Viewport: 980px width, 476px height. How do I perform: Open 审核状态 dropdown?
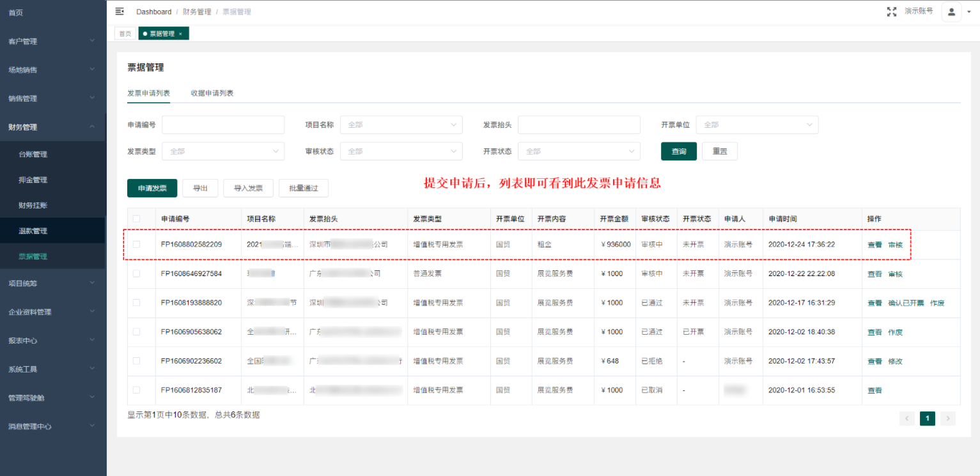click(401, 151)
